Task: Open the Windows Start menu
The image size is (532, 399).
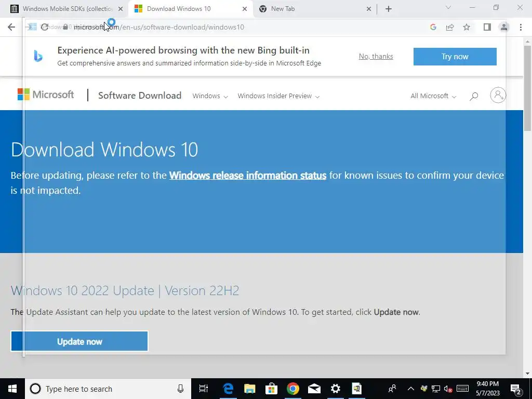Action: tap(12, 389)
